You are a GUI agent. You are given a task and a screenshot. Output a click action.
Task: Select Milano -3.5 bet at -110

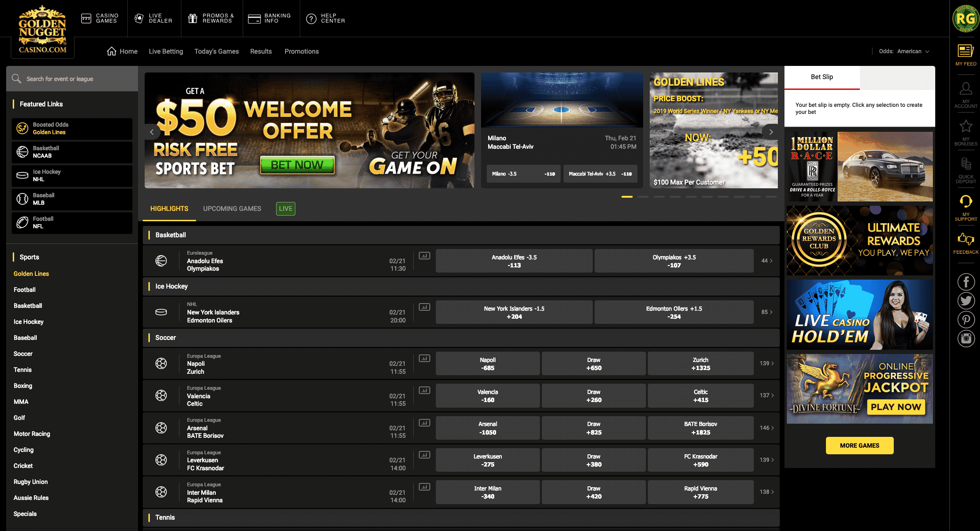tap(523, 174)
